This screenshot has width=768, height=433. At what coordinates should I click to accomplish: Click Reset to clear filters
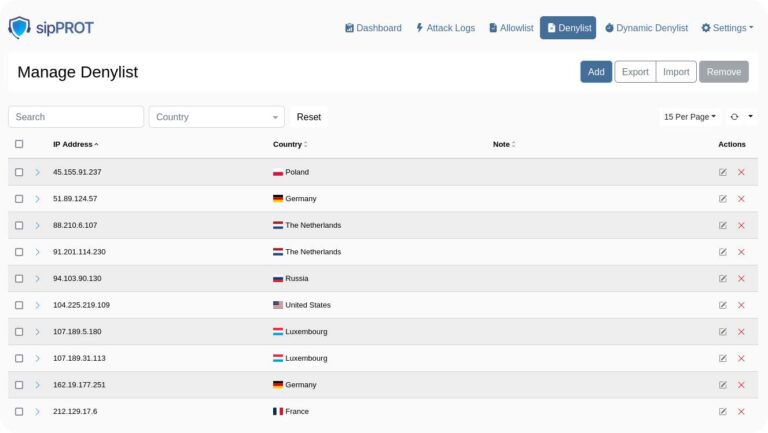(x=309, y=117)
